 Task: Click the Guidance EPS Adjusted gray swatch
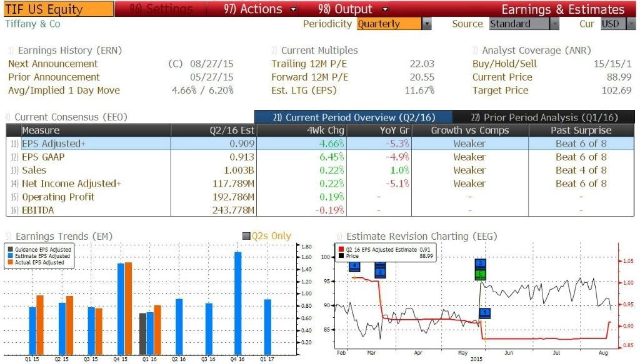coord(10,250)
